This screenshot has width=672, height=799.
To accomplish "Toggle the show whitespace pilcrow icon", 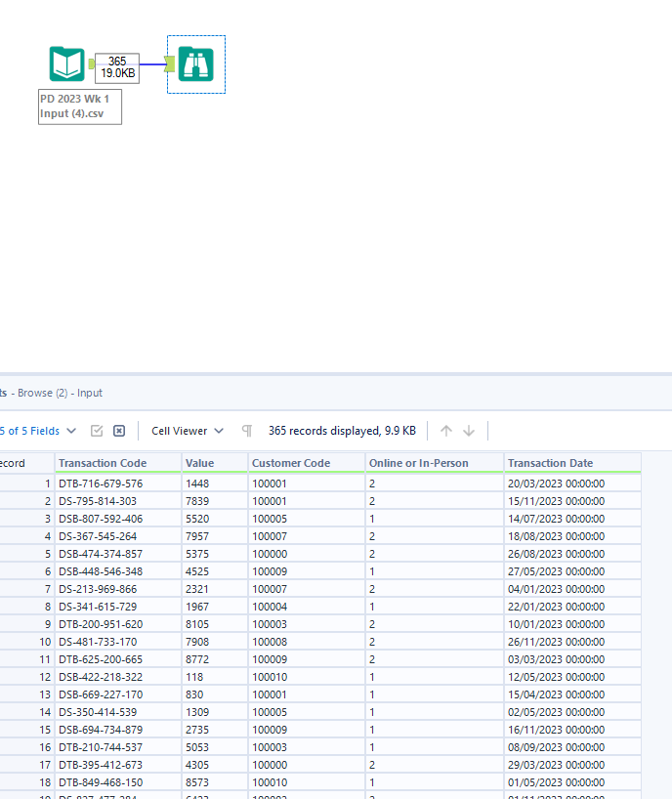I will pyautogui.click(x=247, y=431).
